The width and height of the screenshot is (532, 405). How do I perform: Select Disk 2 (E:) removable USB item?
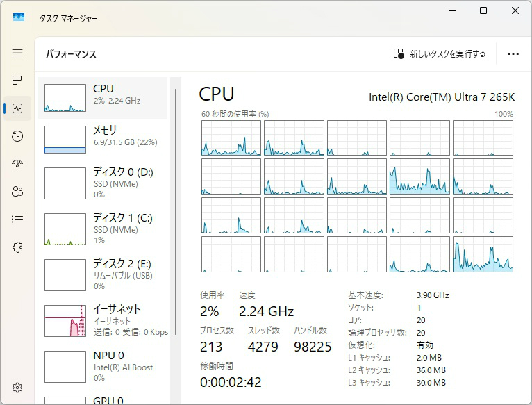pyautogui.click(x=104, y=274)
